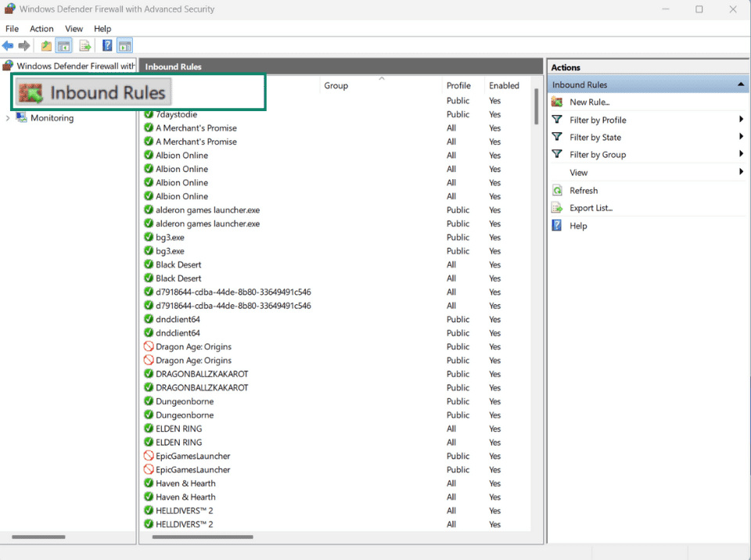This screenshot has width=751, height=560.
Task: Open the Action menu
Action: click(41, 28)
